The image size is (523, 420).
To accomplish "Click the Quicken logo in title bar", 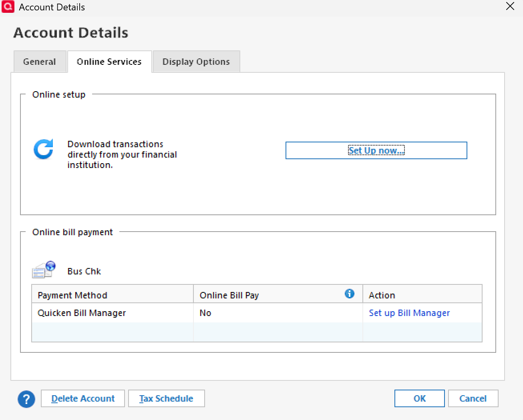I will click(8, 7).
